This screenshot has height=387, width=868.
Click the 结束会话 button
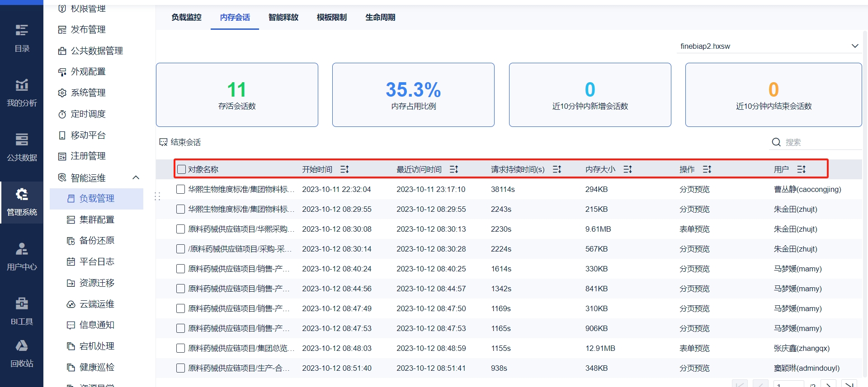coord(180,142)
